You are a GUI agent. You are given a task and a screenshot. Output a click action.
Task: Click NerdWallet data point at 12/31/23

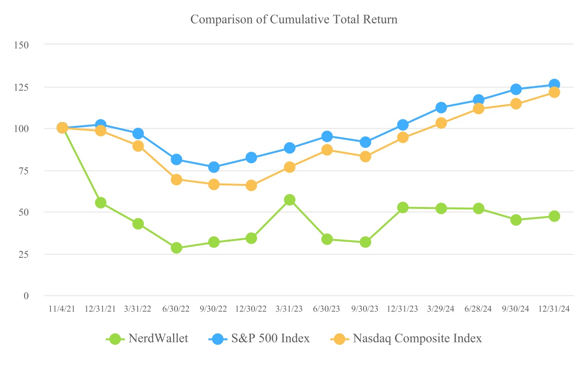pos(403,207)
